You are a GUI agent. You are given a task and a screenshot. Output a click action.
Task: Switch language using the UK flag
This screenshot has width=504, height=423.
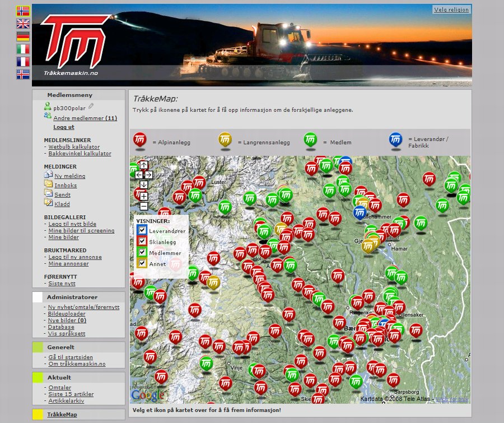pos(23,24)
